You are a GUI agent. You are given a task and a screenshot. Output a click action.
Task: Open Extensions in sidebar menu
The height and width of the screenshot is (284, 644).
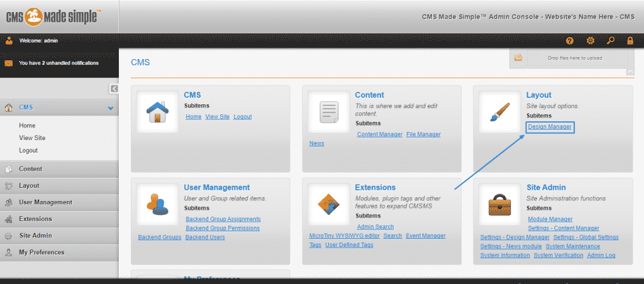click(x=59, y=219)
